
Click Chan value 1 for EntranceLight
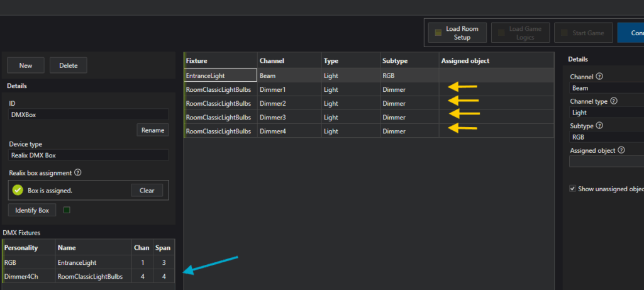pos(142,262)
